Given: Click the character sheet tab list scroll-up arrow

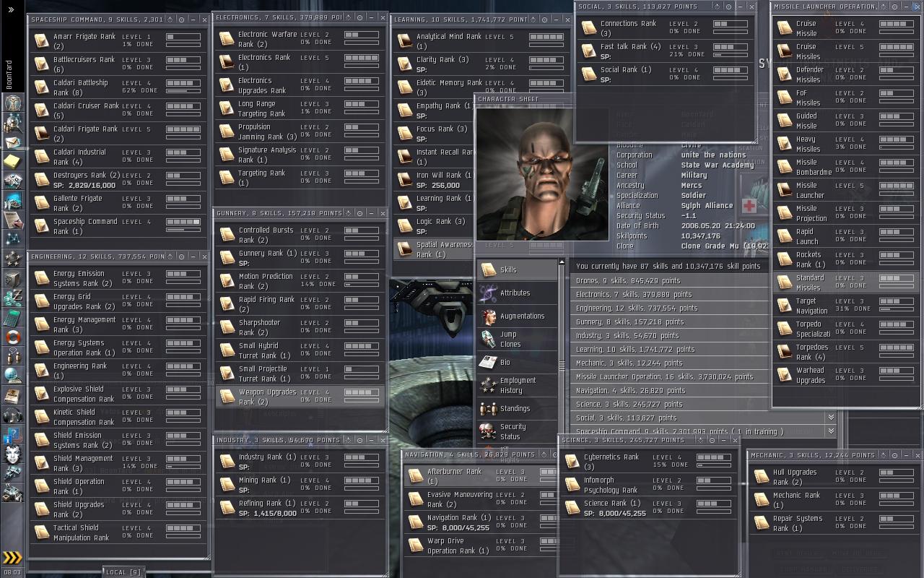Looking at the screenshot, I should tap(562, 262).
